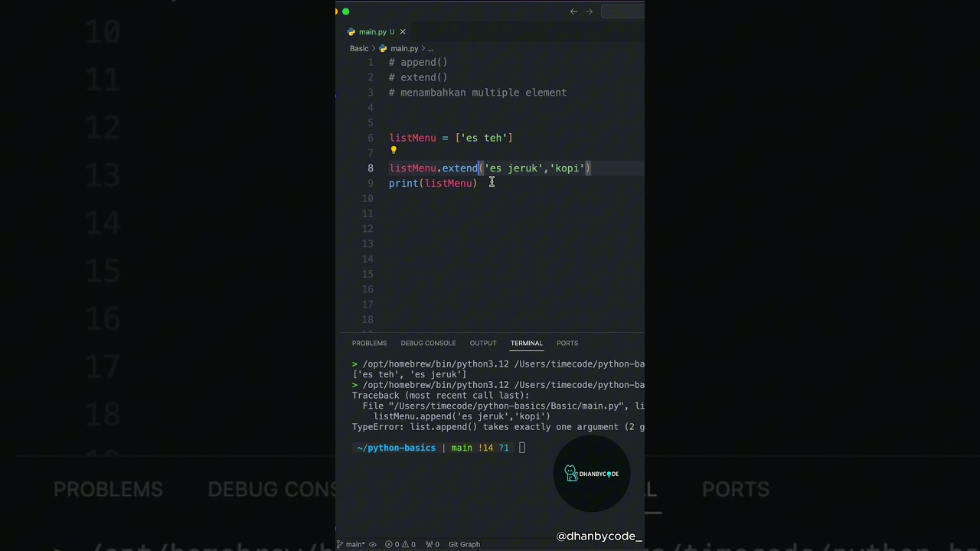Switch to the OUTPUT panel tab
The height and width of the screenshot is (551, 980).
(x=483, y=343)
